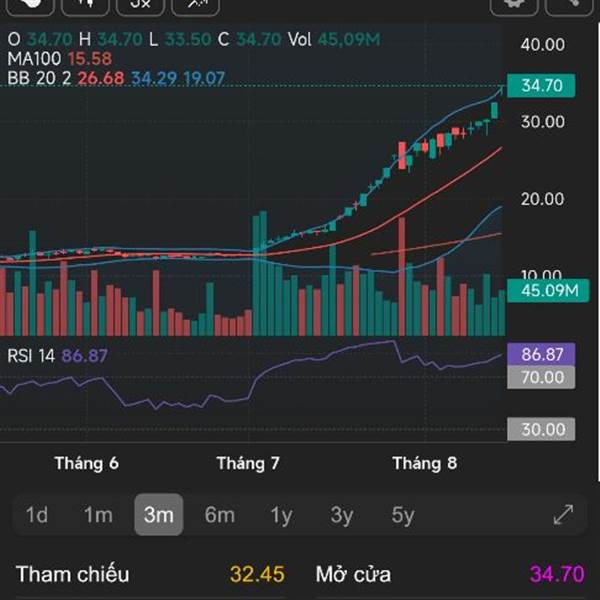The height and width of the screenshot is (600, 600).
Task: Switch chart to 6m range
Action: click(x=220, y=515)
